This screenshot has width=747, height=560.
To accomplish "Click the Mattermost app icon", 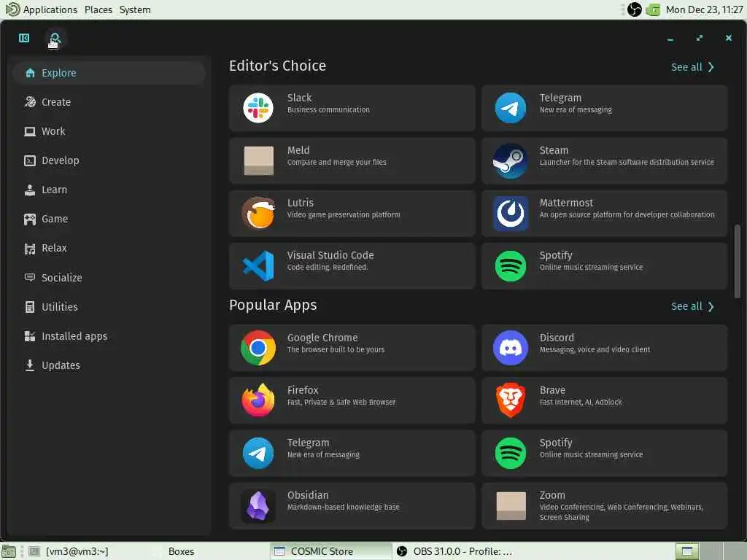I will [510, 214].
